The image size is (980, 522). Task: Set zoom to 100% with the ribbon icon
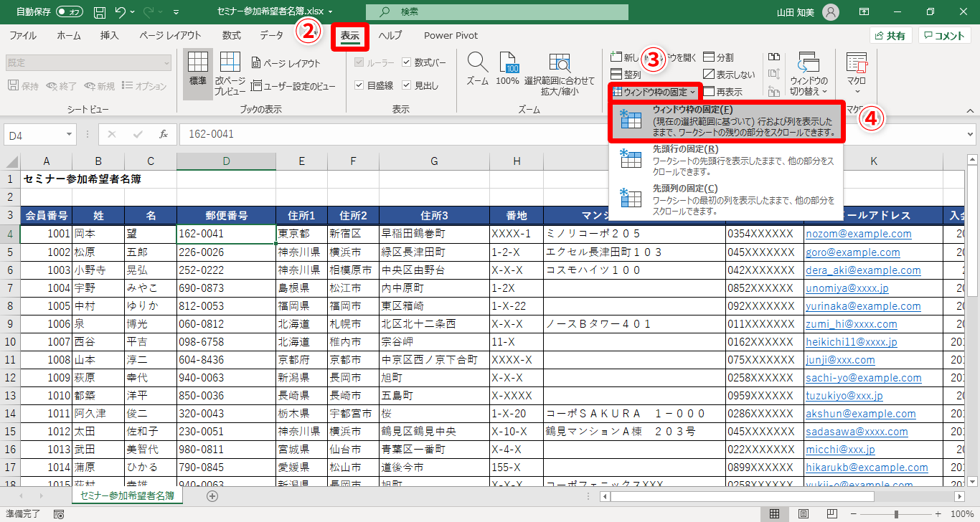click(x=507, y=70)
